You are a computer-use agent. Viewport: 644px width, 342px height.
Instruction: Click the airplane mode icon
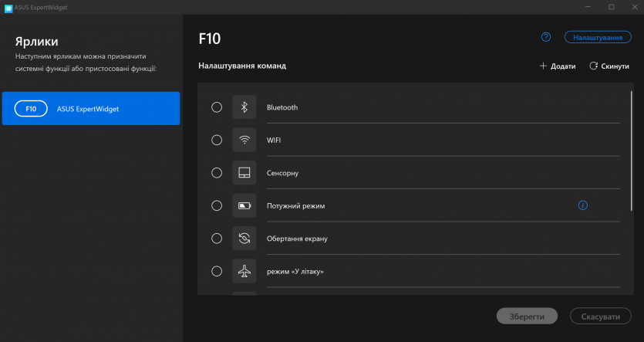(x=244, y=272)
